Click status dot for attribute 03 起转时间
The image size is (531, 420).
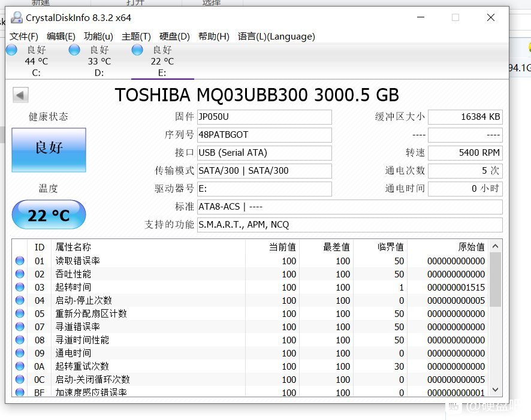coord(20,287)
